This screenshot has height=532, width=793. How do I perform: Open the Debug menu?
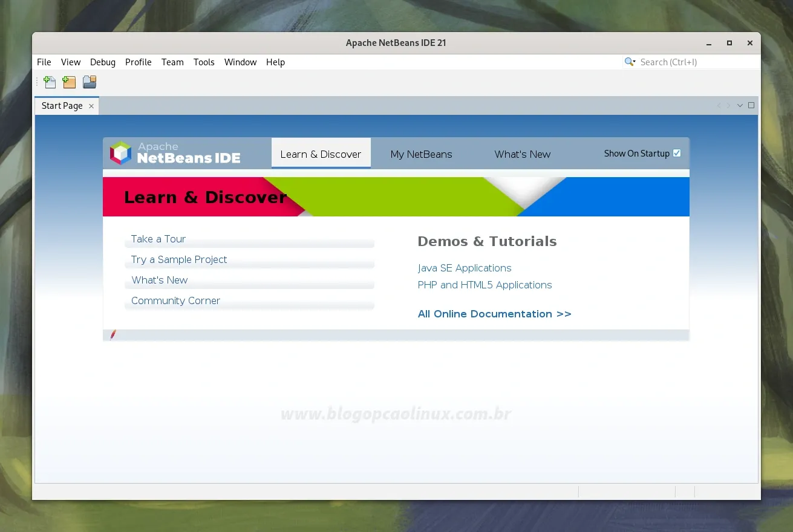pos(103,62)
